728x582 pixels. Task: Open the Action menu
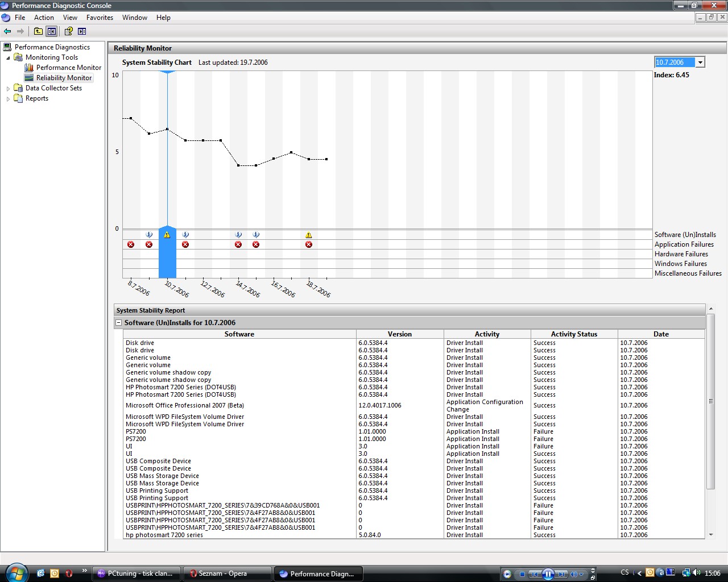click(x=44, y=18)
